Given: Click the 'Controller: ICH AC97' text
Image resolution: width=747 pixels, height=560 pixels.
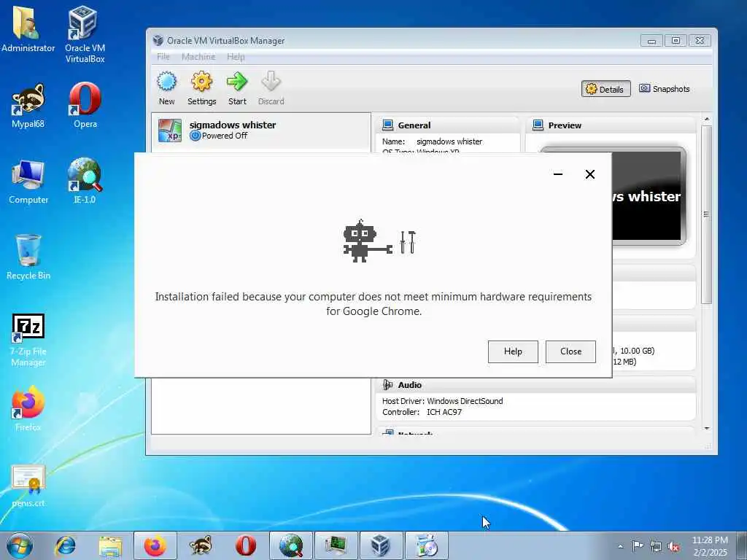Looking at the screenshot, I should click(x=422, y=412).
